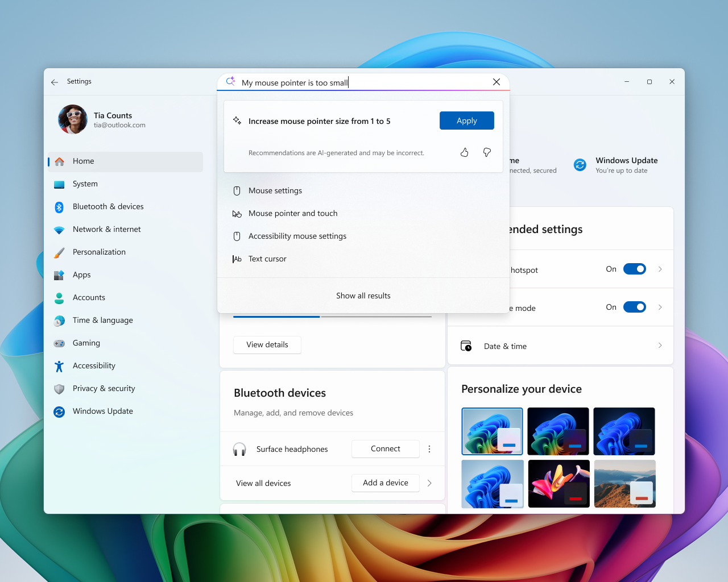Expand the mode setting chevron
The width and height of the screenshot is (728, 582).
pyautogui.click(x=660, y=307)
